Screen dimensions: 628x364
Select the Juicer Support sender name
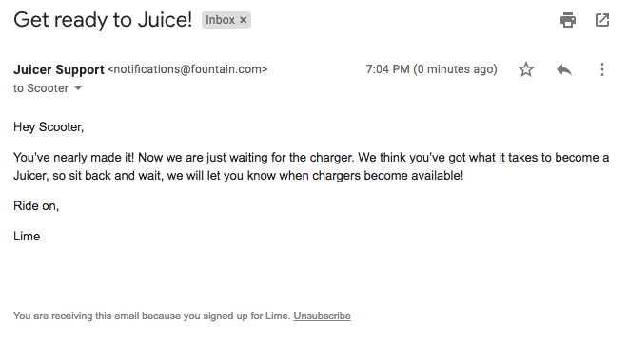[x=59, y=69]
